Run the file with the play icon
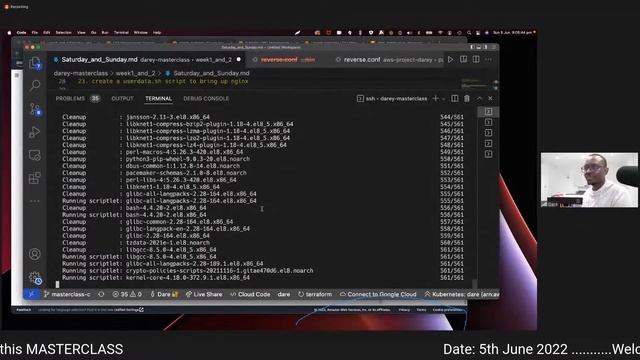 tap(451, 60)
